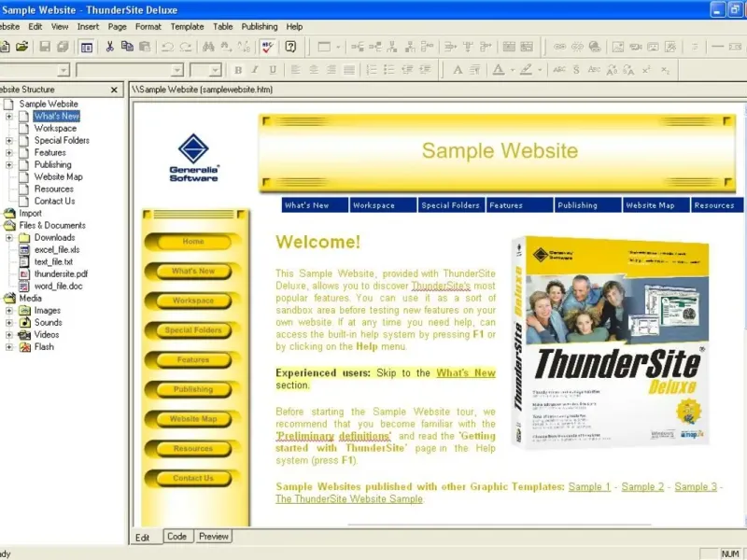Click the numbered list icon
The width and height of the screenshot is (747, 560).
coord(371,71)
